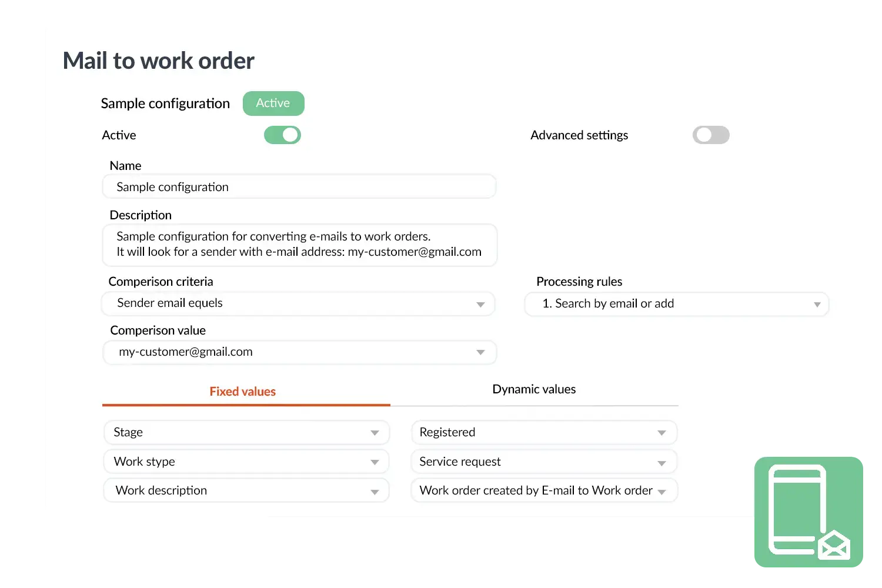882x588 pixels.
Task: Open the Stage field dropdown
Action: pos(246,432)
